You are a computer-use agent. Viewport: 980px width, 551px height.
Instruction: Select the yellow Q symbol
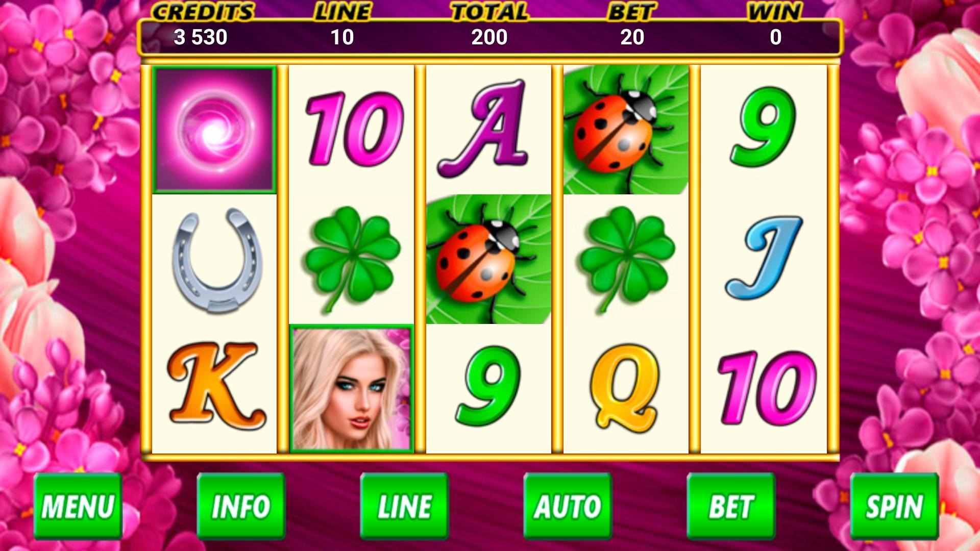(x=625, y=387)
